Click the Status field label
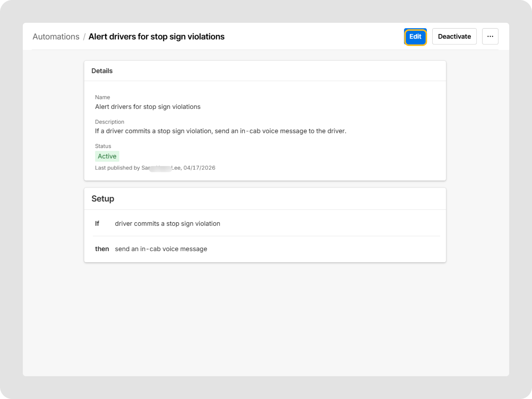Screen dimensions: 532x399 click(103, 146)
